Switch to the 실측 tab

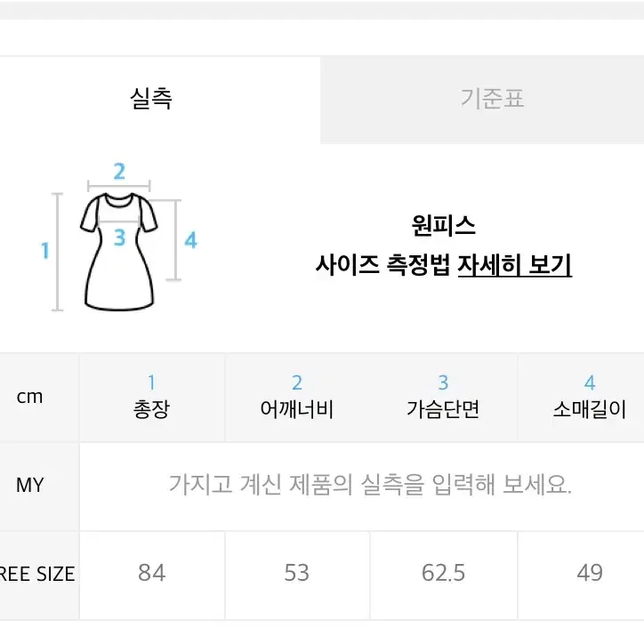(159, 100)
